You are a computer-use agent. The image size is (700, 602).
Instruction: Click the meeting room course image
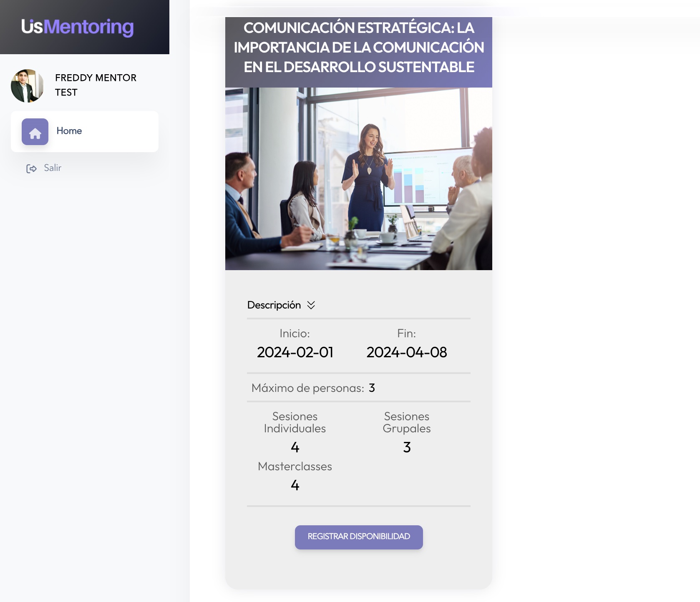358,177
